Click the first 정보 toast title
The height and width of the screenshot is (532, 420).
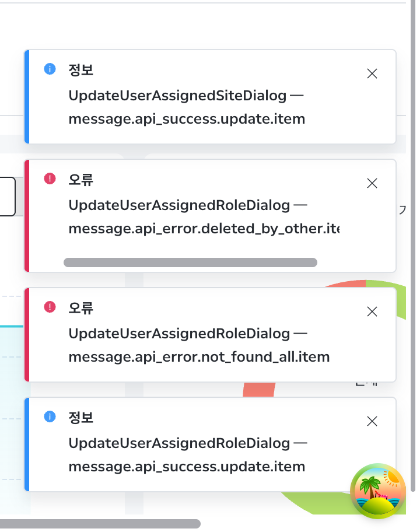(x=80, y=70)
